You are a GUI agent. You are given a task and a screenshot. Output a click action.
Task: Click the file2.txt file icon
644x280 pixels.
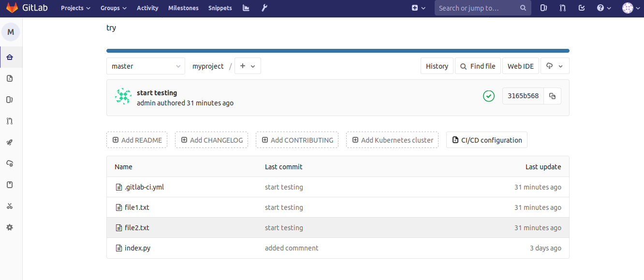coord(119,228)
